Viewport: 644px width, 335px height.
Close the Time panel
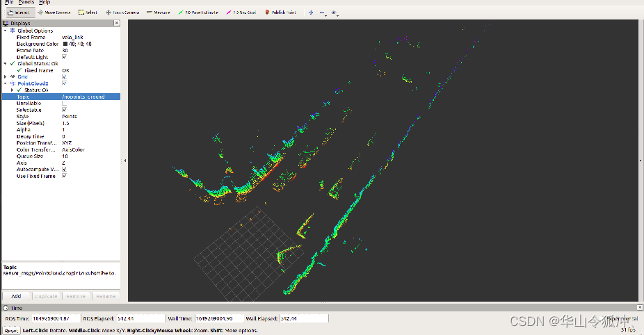[640, 307]
